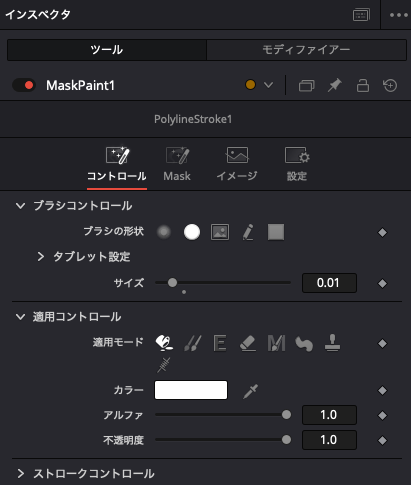Select the Stamp apply mode
The height and width of the screenshot is (485, 411).
[332, 343]
